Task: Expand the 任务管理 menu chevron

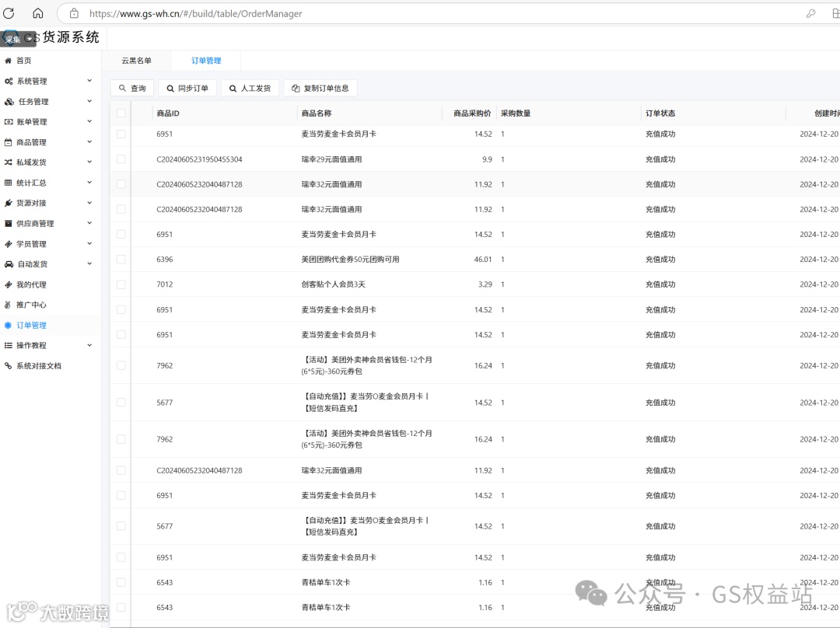Action: tap(89, 101)
